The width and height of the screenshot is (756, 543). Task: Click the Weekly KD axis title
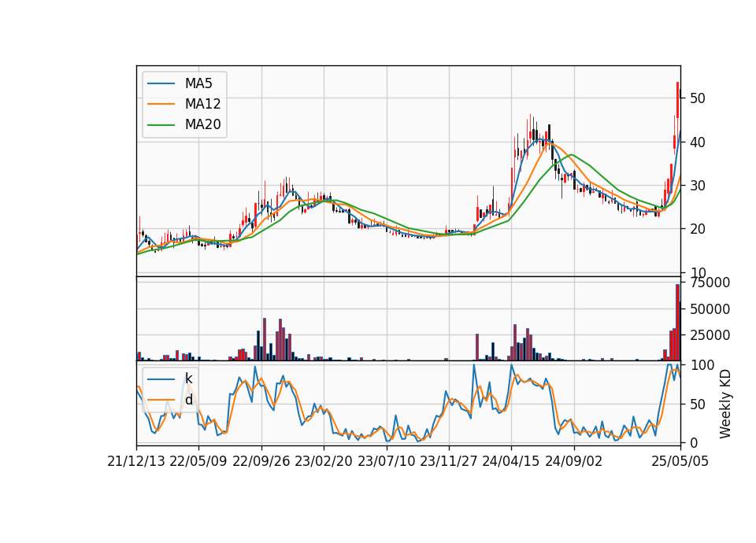tap(724, 404)
